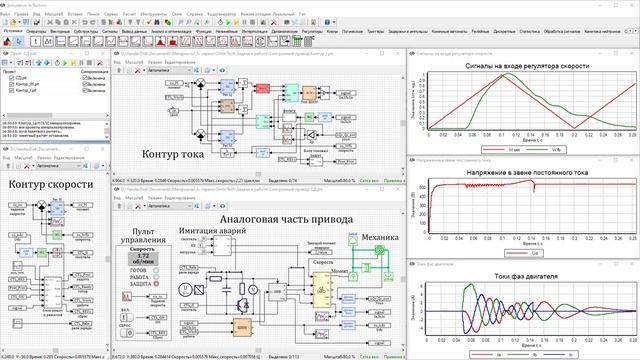Open the Вставка menu
Image resolution: width=640 pixels, height=360 pixels.
75,14
